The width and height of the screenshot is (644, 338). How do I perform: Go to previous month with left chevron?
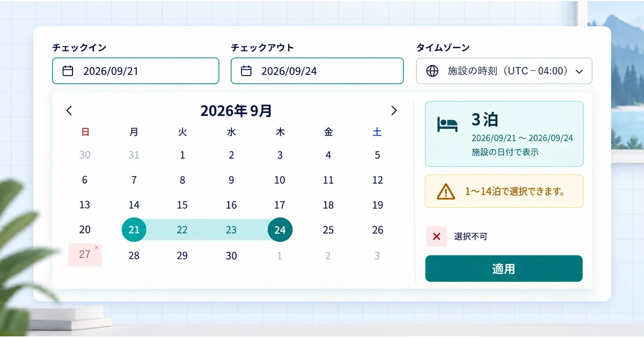pos(69,111)
